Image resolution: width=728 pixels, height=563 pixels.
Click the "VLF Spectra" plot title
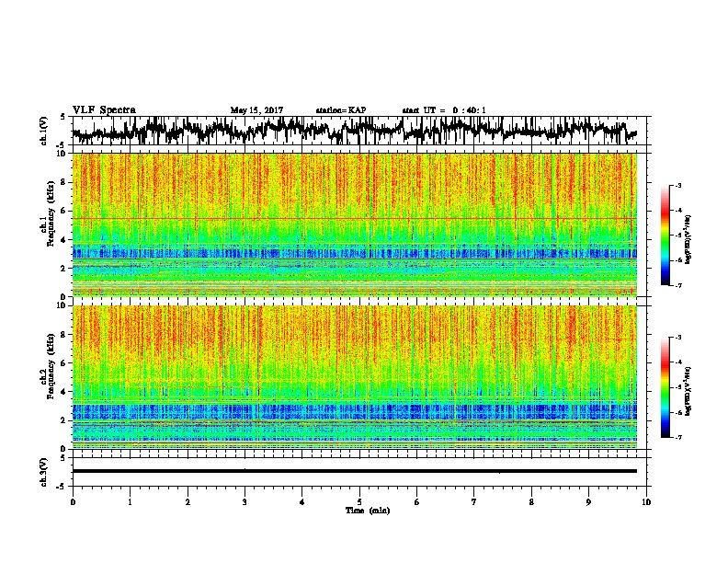[x=104, y=110]
